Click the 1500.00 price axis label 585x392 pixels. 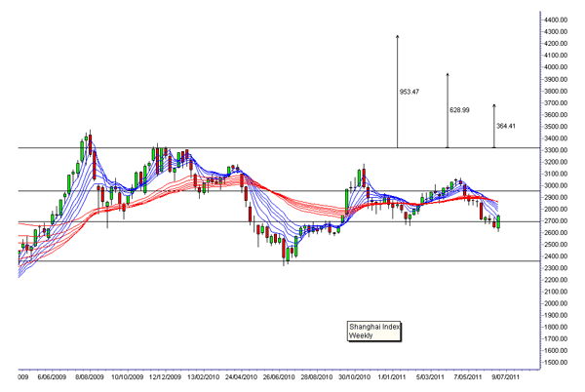[556, 363]
